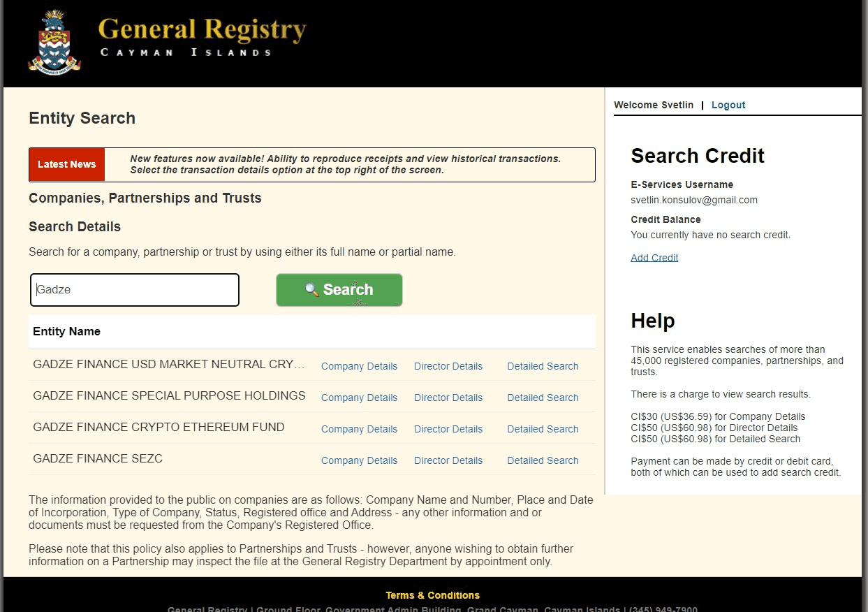Viewport: 868px width, 612px height.
Task: View Director Details for Gadze Finance SEZC
Action: coord(448,460)
